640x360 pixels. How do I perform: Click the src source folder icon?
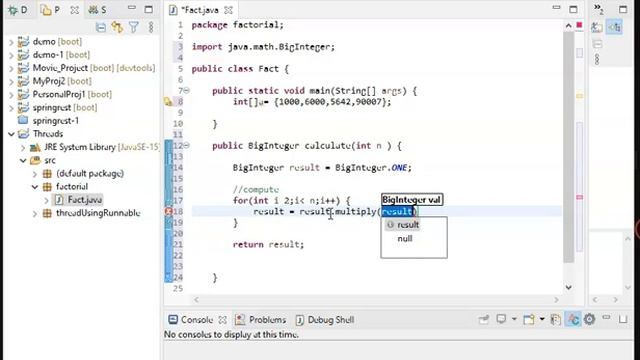pos(36,160)
